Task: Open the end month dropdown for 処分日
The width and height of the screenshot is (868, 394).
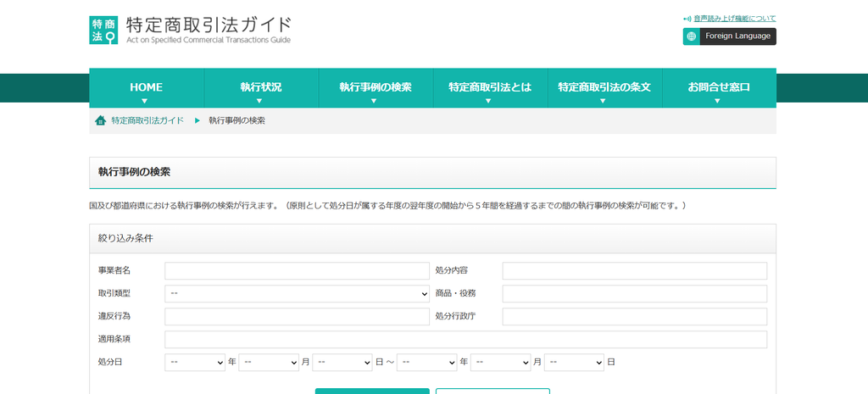Action: pyautogui.click(x=500, y=362)
